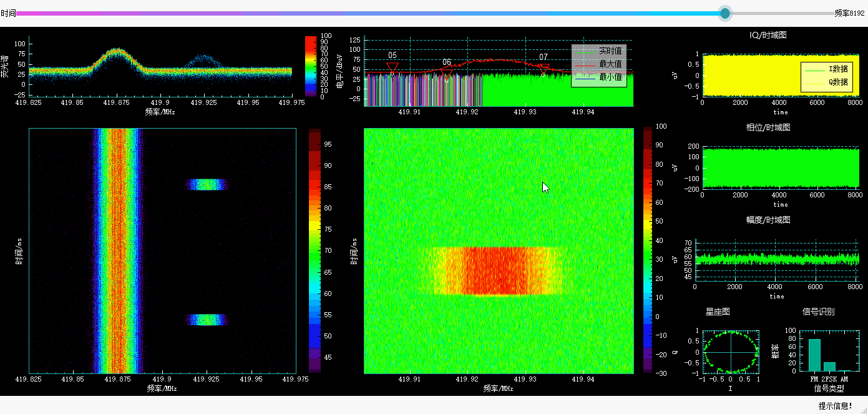Click the IQ/时域图 plot title
This screenshot has height=414, width=868.
pyautogui.click(x=768, y=35)
